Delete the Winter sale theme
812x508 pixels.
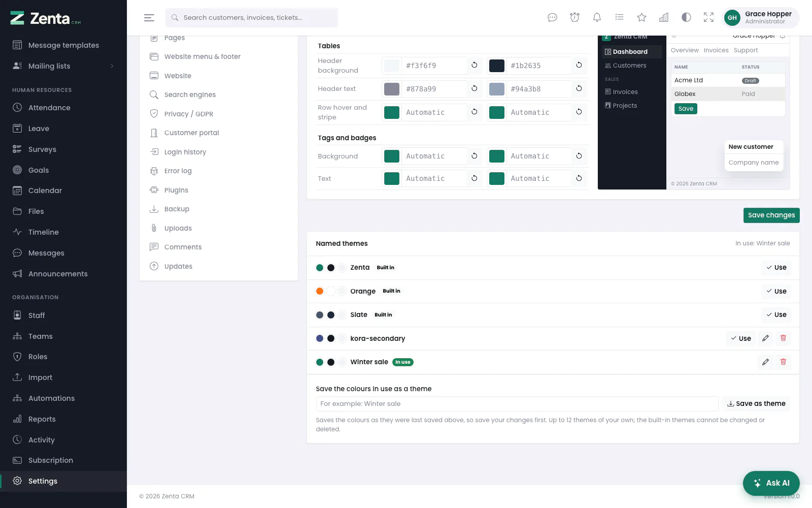[783, 362]
